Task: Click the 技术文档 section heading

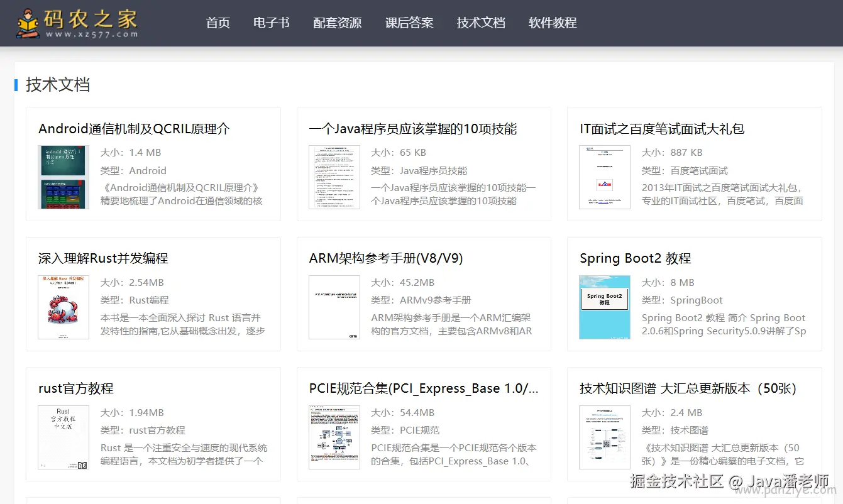Action: (x=58, y=84)
